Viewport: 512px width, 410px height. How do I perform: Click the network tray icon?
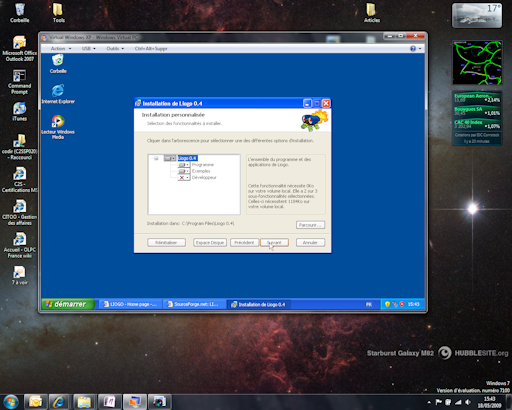[x=458, y=402]
